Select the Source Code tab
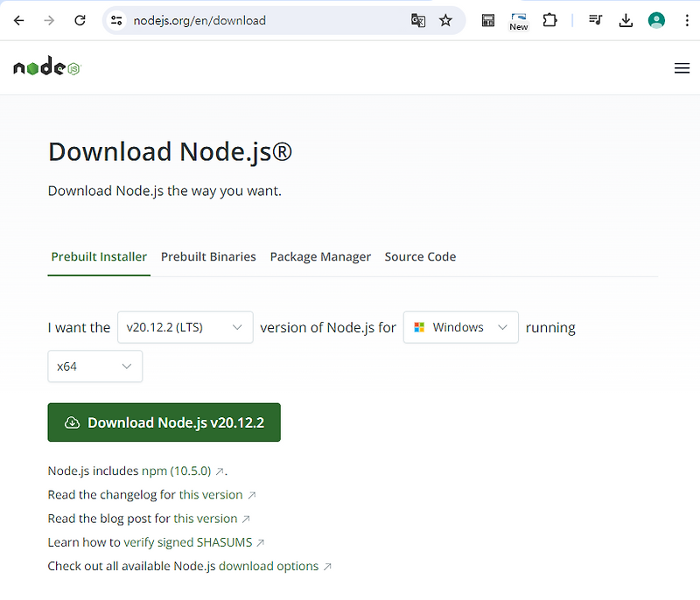700x600 pixels. coord(420,256)
